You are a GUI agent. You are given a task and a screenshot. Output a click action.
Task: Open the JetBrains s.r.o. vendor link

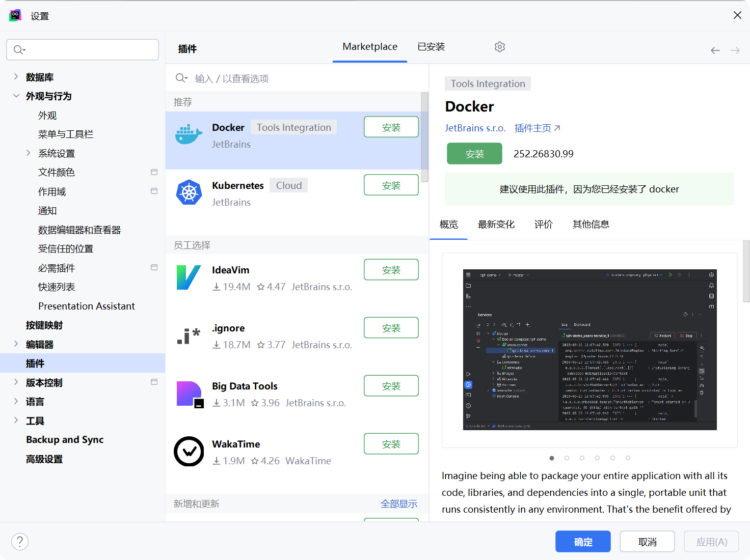point(475,128)
